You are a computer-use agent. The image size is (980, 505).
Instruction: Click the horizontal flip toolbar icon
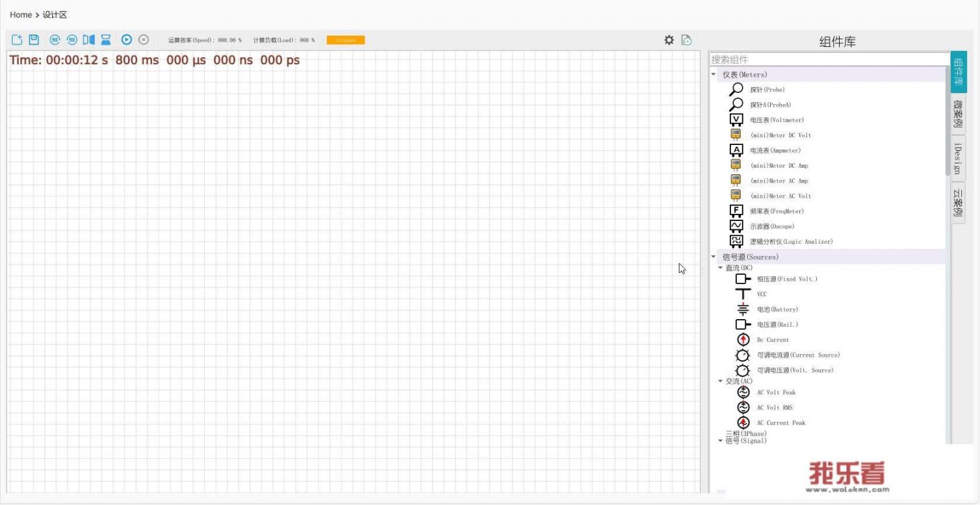(x=89, y=40)
